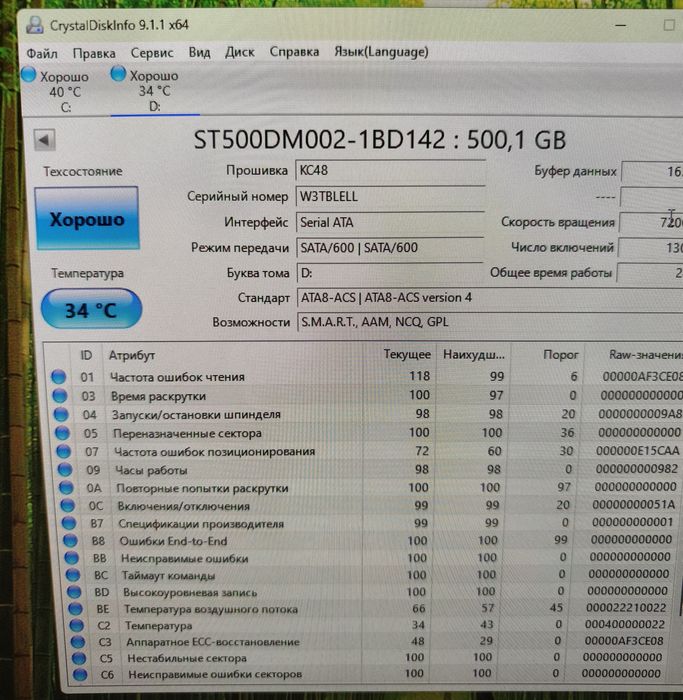Open the Вид menu

(x=199, y=52)
